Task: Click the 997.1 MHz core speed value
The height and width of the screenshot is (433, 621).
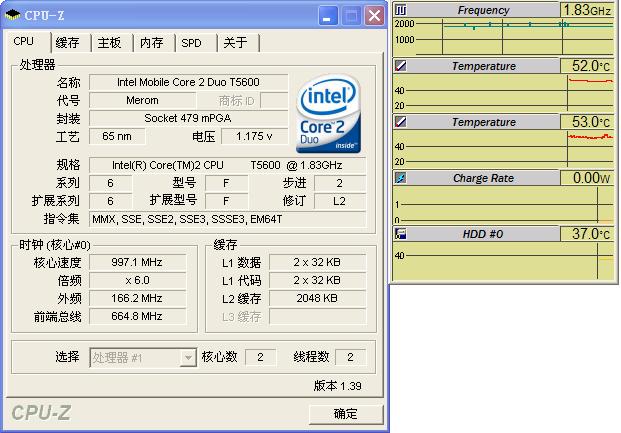Action: point(137,262)
